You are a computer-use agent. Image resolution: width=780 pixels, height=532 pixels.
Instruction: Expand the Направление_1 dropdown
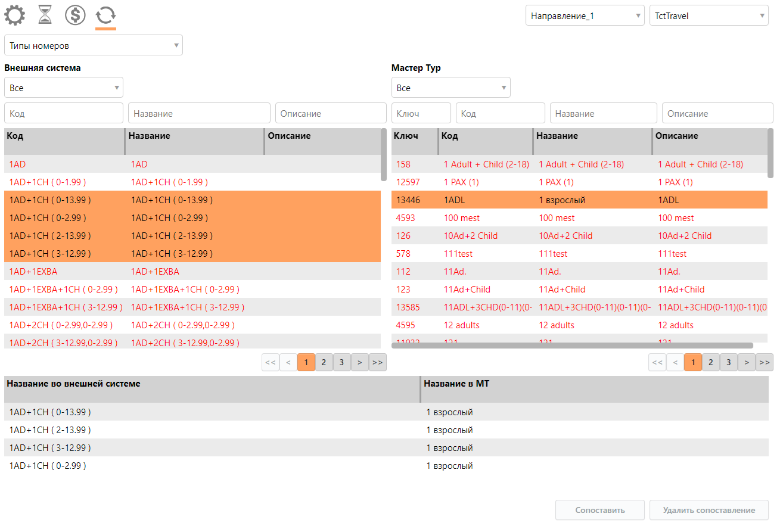[x=585, y=16]
